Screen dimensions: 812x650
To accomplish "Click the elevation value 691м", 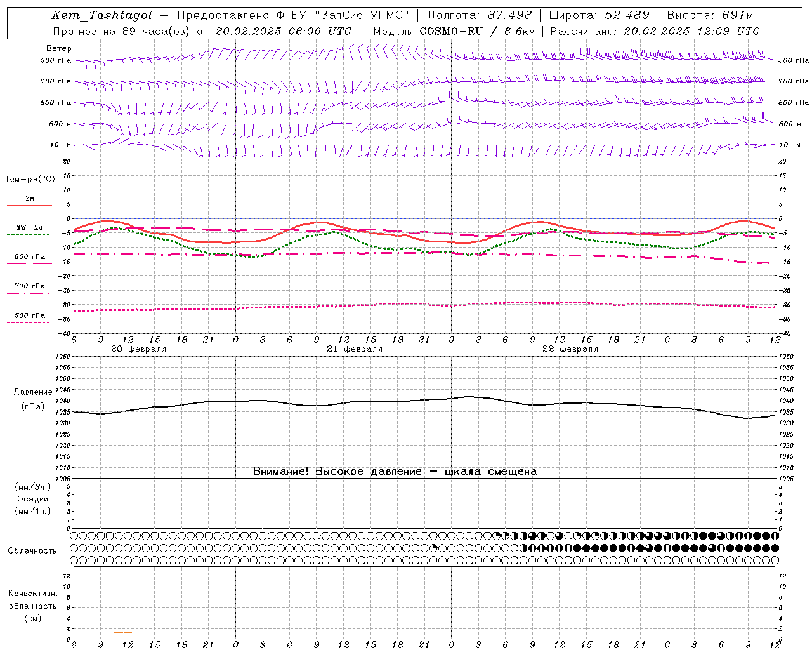I will [x=737, y=15].
